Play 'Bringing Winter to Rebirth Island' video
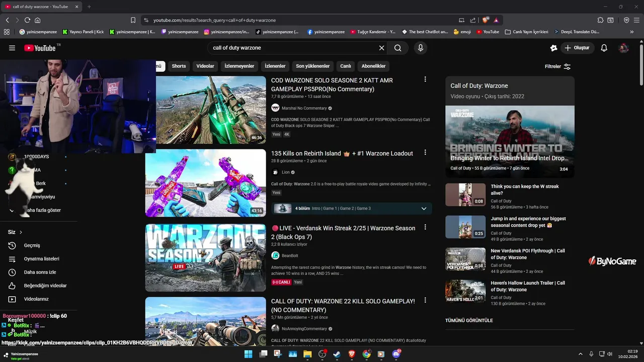This screenshot has width=644, height=362. pos(510,141)
